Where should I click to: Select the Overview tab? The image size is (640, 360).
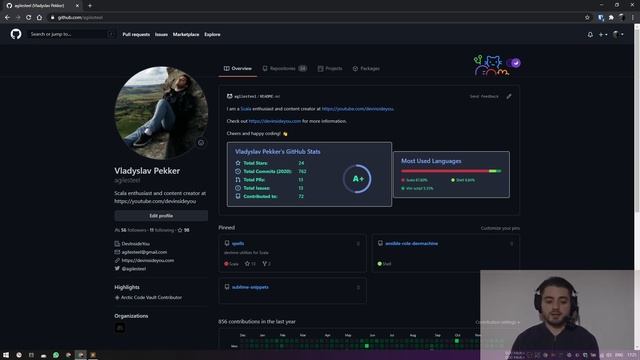click(x=238, y=69)
